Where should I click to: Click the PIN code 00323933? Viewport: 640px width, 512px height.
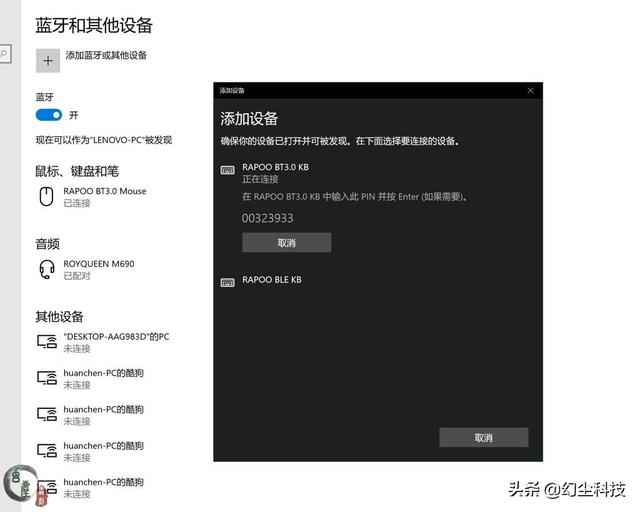tap(267, 218)
